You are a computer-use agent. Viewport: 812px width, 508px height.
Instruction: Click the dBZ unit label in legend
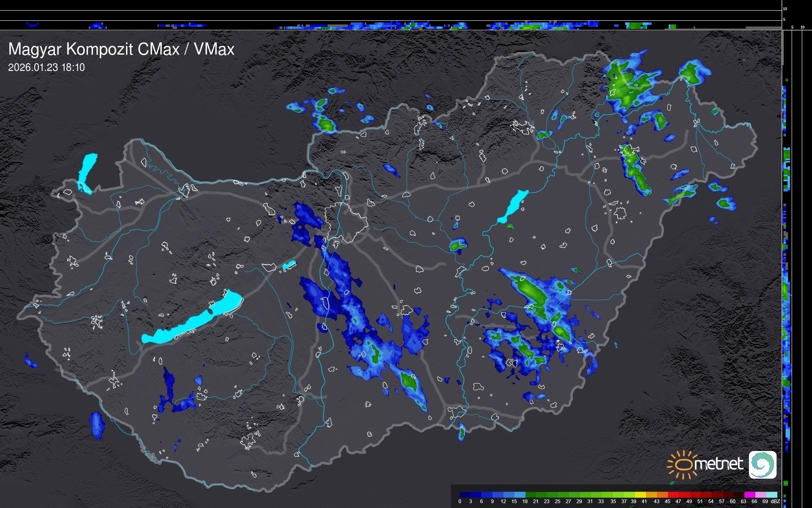775,501
